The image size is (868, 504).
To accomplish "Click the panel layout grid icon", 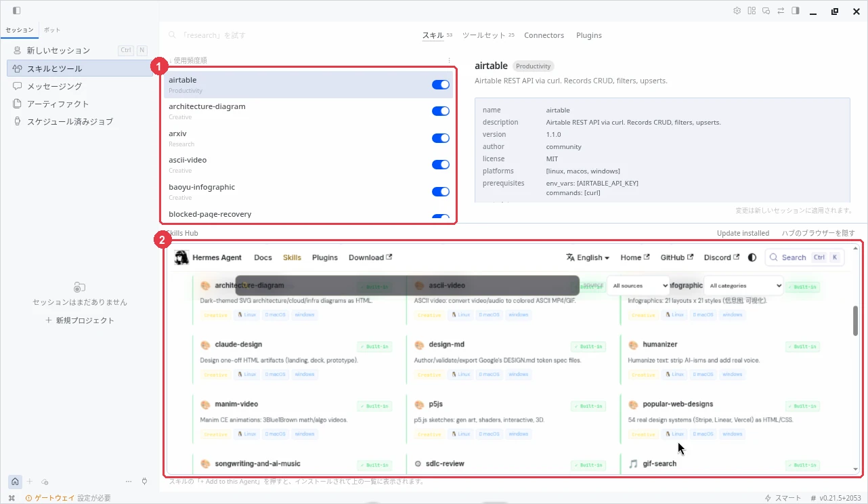I will (752, 11).
